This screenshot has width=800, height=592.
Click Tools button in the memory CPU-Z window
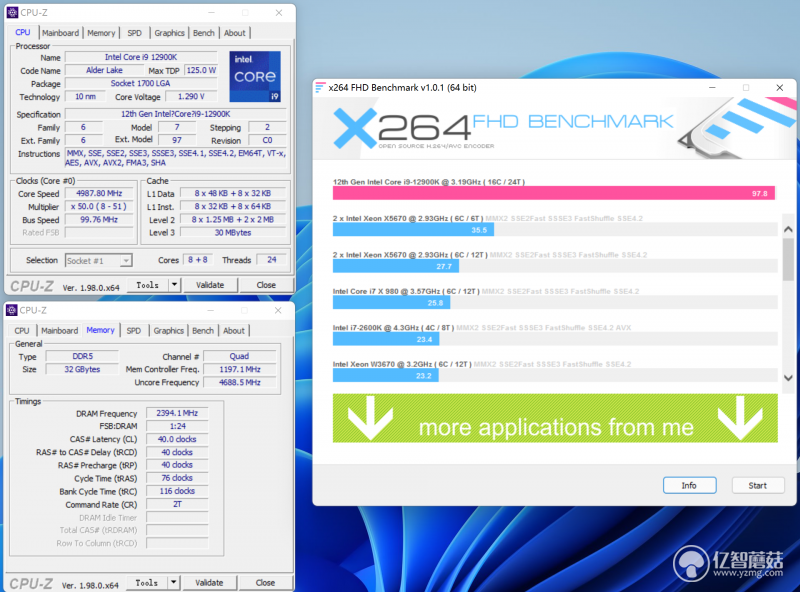point(146,582)
